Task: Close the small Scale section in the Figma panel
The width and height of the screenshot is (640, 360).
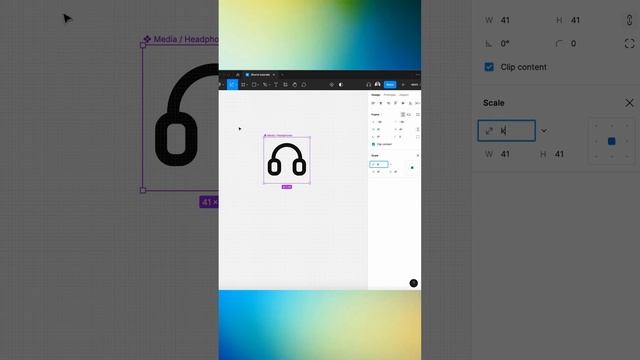Action: 418,156
